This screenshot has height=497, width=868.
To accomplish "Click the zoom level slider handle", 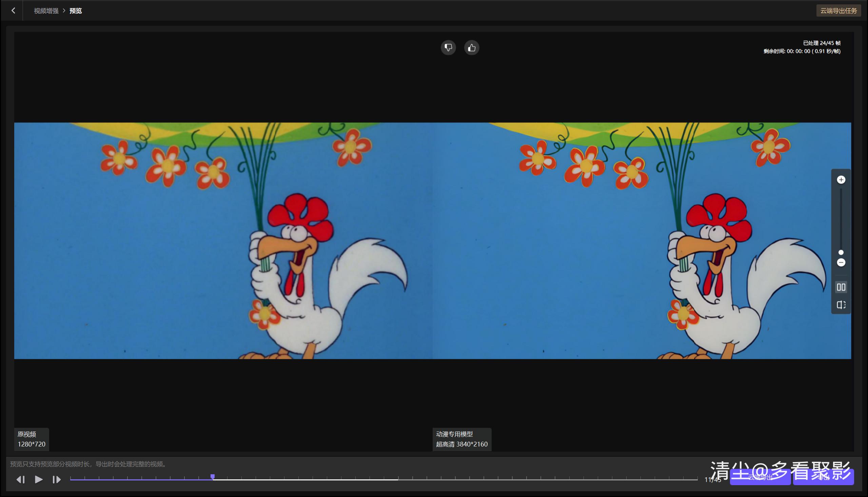I will (841, 253).
